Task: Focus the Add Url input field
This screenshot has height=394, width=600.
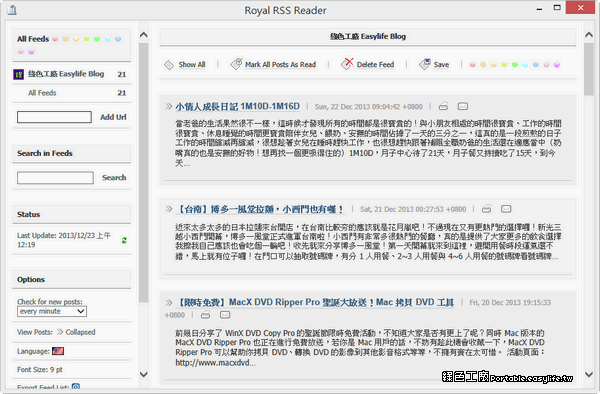Action: [x=54, y=117]
